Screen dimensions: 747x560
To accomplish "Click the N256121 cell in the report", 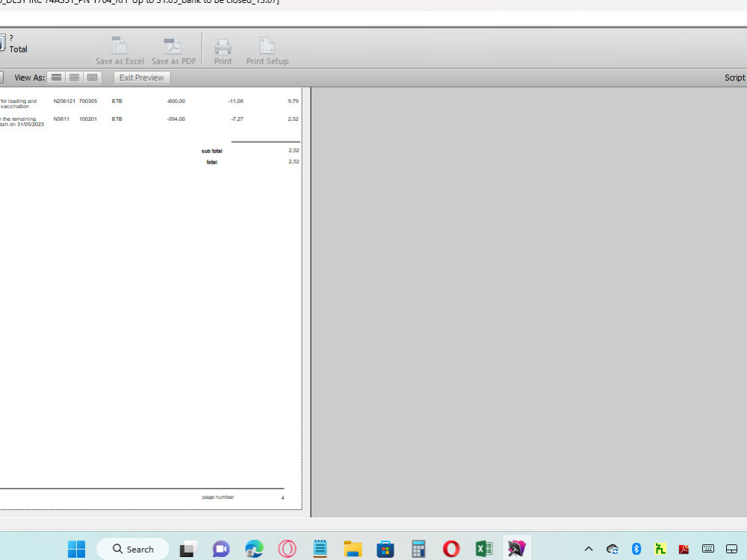I will click(x=64, y=101).
